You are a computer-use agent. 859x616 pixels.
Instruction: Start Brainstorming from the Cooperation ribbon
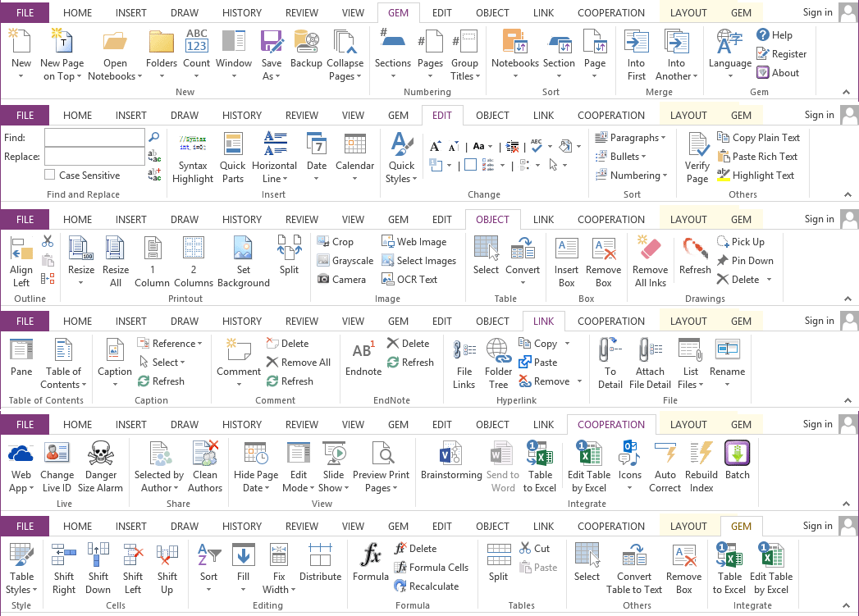tap(451, 463)
